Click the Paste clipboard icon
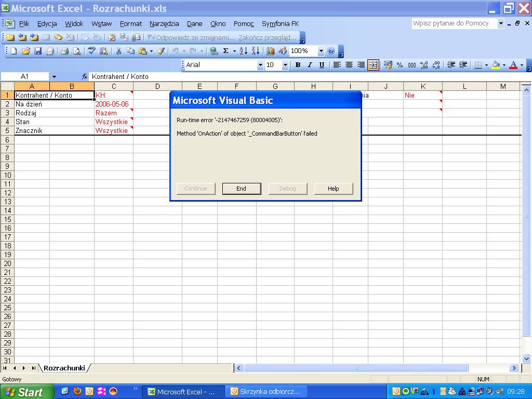Viewport: 532px width, 399px height. click(x=143, y=51)
